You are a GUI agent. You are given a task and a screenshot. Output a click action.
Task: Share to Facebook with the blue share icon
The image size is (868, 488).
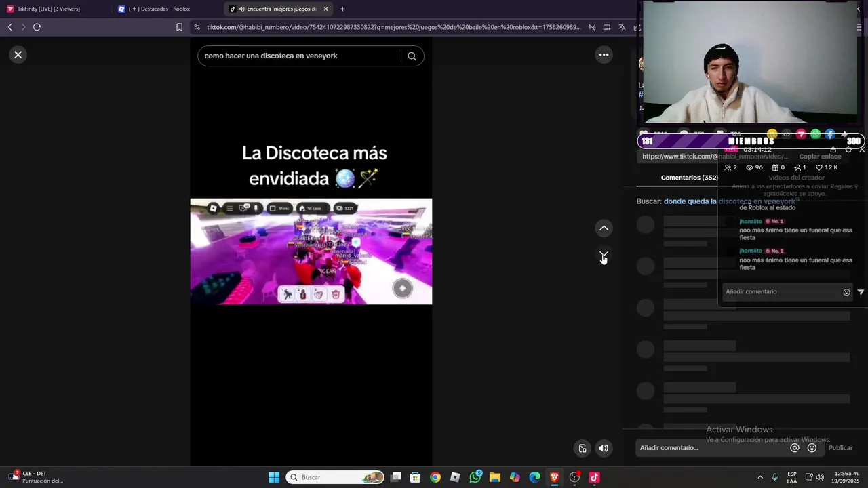[829, 134]
